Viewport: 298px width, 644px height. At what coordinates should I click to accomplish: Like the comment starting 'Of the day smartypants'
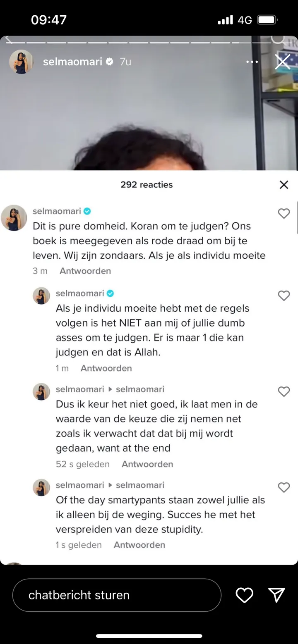(x=284, y=487)
